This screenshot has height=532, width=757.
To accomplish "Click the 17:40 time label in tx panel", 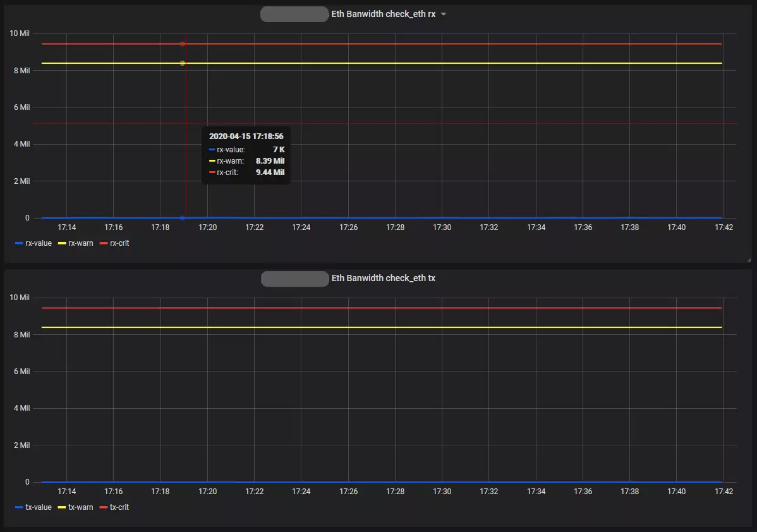I will pyautogui.click(x=676, y=492).
